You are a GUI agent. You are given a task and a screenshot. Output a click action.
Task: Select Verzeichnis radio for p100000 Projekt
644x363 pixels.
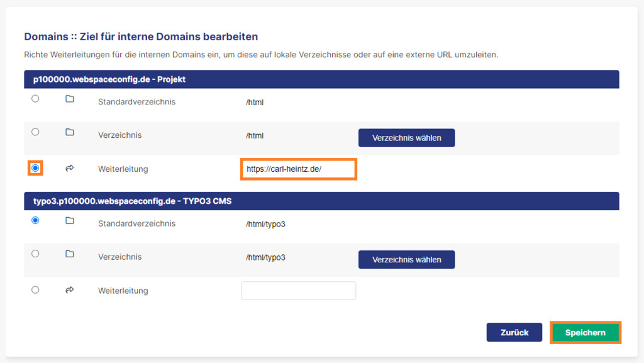pyautogui.click(x=35, y=132)
